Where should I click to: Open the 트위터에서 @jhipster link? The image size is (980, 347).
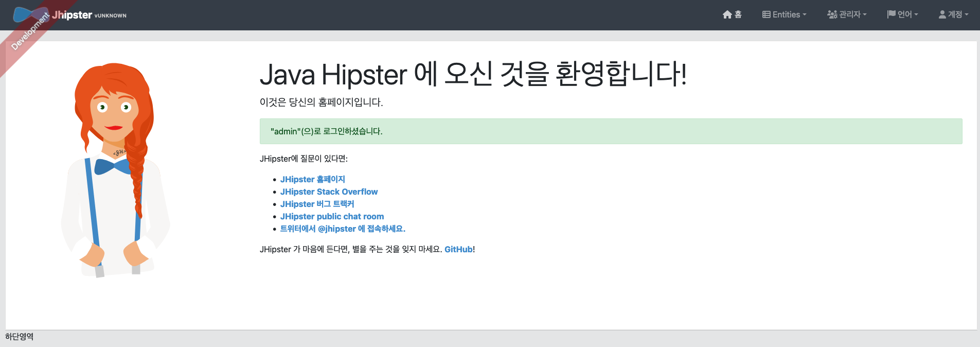(343, 229)
